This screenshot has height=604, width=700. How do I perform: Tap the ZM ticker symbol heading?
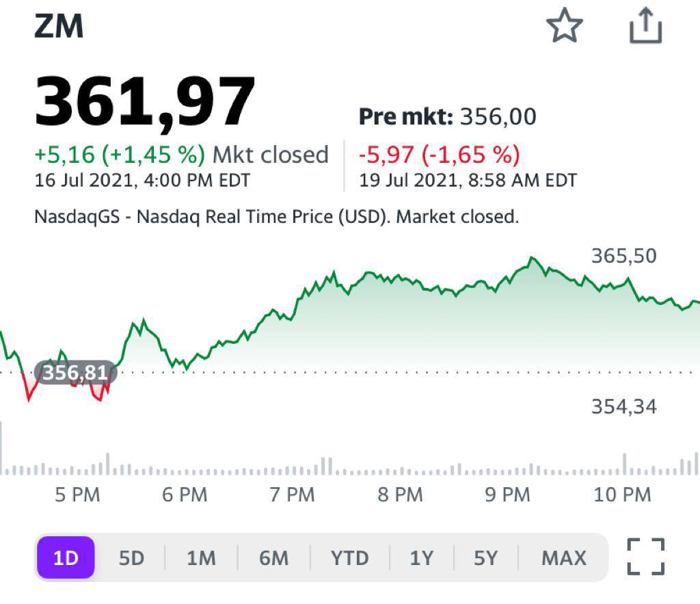tap(59, 27)
